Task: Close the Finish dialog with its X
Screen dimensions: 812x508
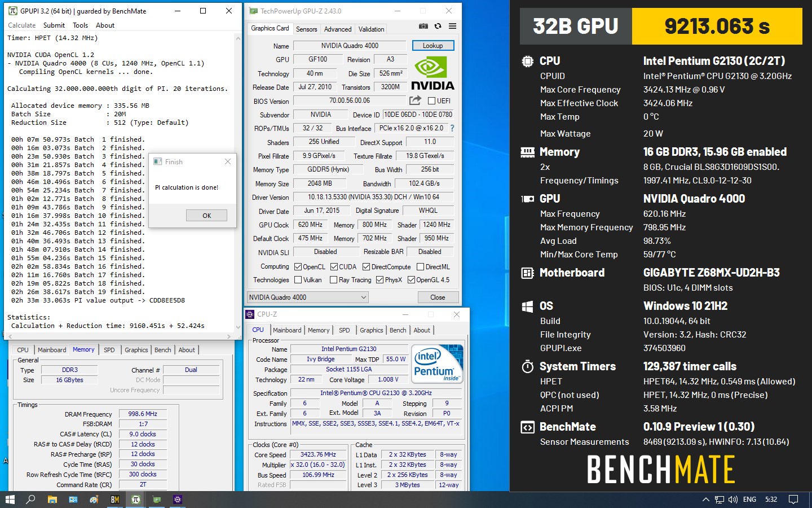Action: [x=227, y=161]
